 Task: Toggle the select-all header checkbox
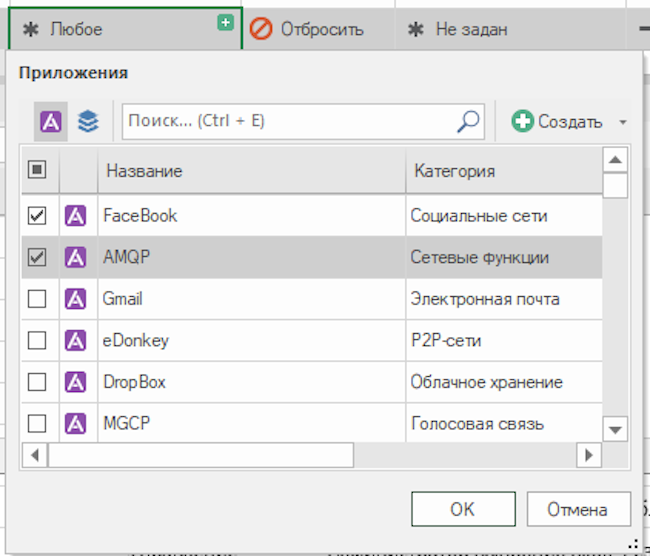(x=37, y=170)
